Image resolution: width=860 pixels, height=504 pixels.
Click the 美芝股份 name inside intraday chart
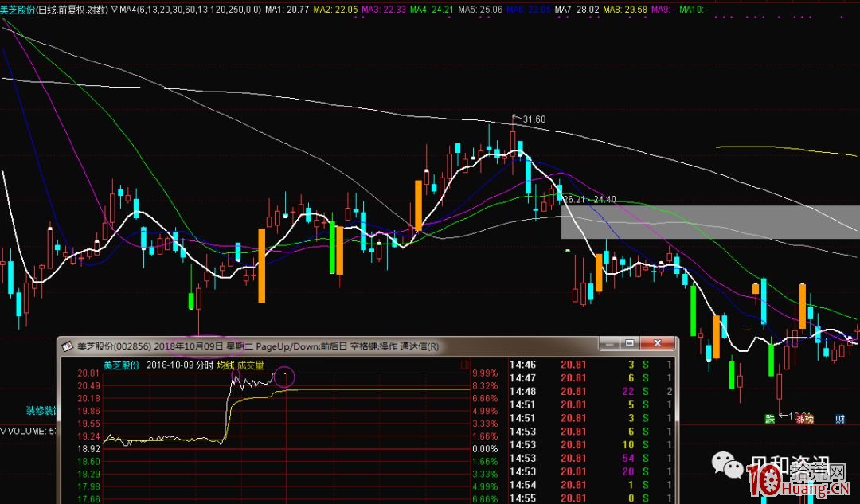121,365
